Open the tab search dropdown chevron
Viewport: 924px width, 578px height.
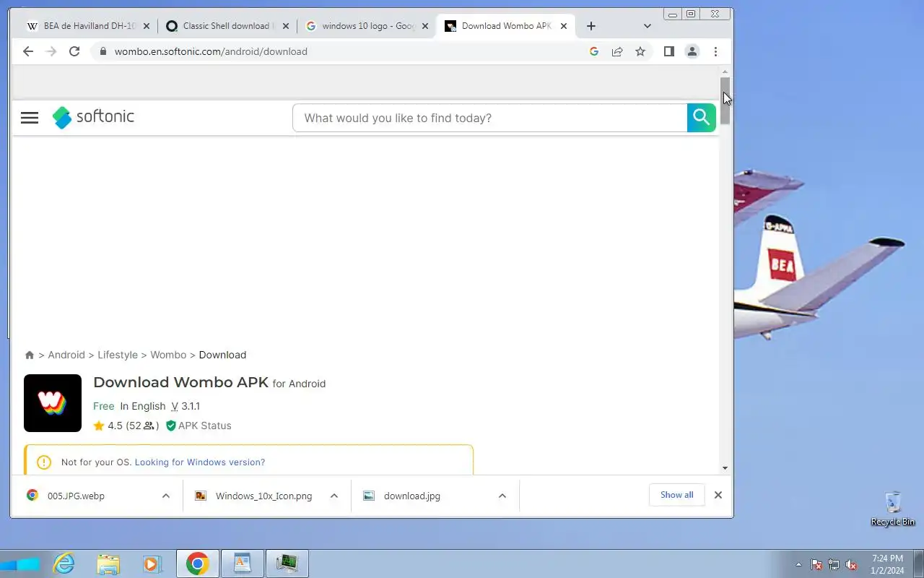tap(648, 26)
